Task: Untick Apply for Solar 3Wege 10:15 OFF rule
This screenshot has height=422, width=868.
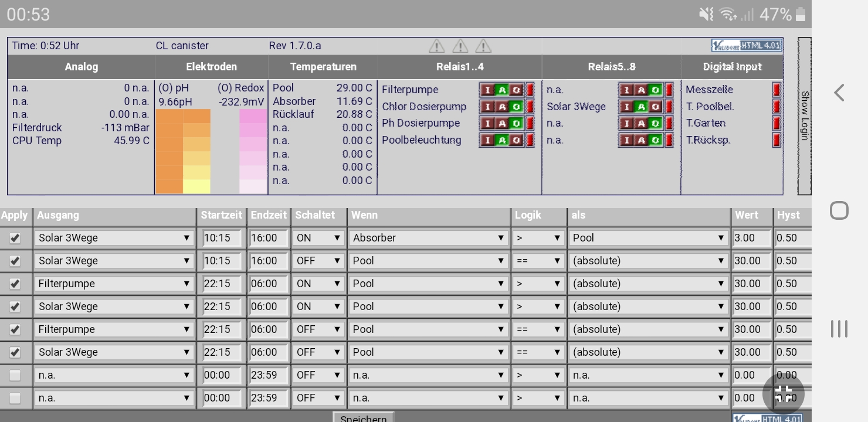Action: (15, 261)
